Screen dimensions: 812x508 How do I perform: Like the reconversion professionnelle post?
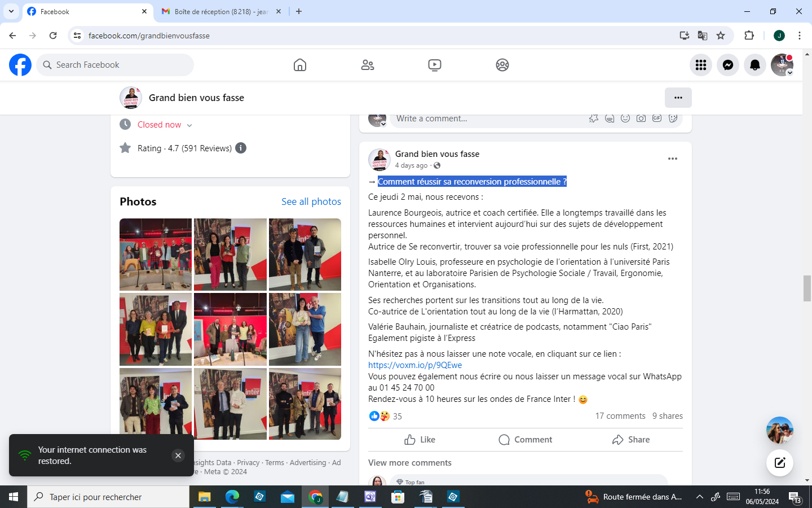(x=420, y=440)
